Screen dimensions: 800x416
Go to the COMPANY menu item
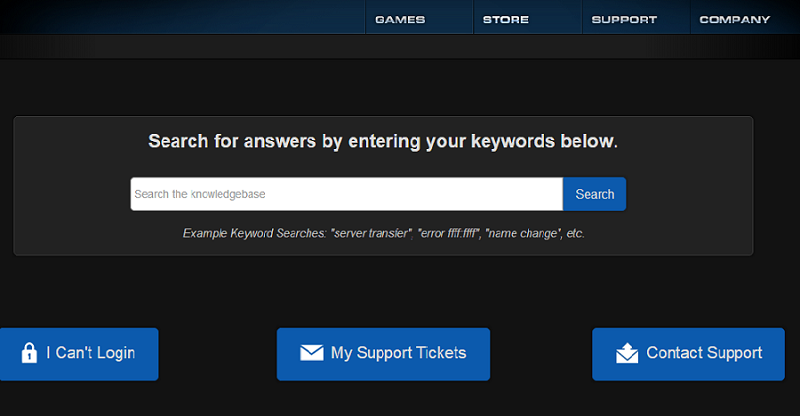735,19
